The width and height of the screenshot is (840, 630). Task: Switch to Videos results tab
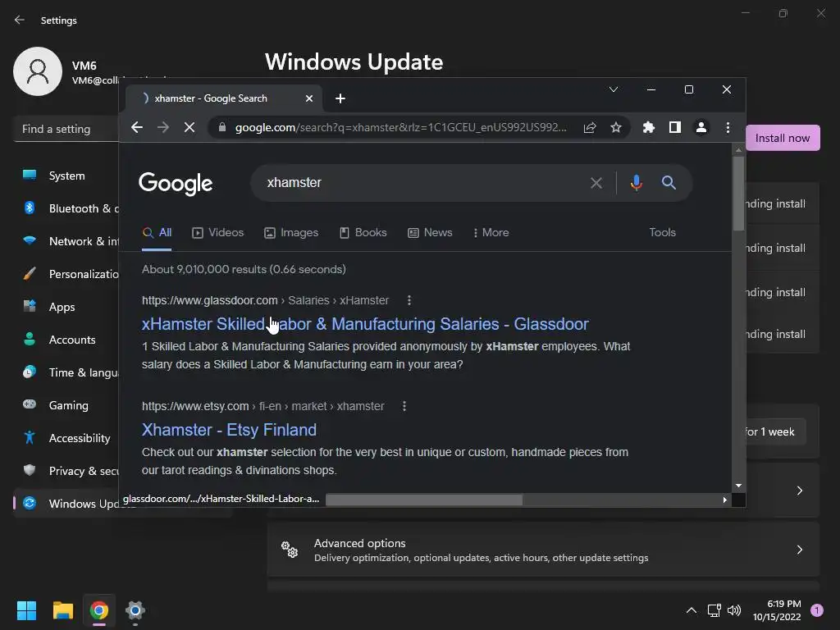pyautogui.click(x=217, y=232)
